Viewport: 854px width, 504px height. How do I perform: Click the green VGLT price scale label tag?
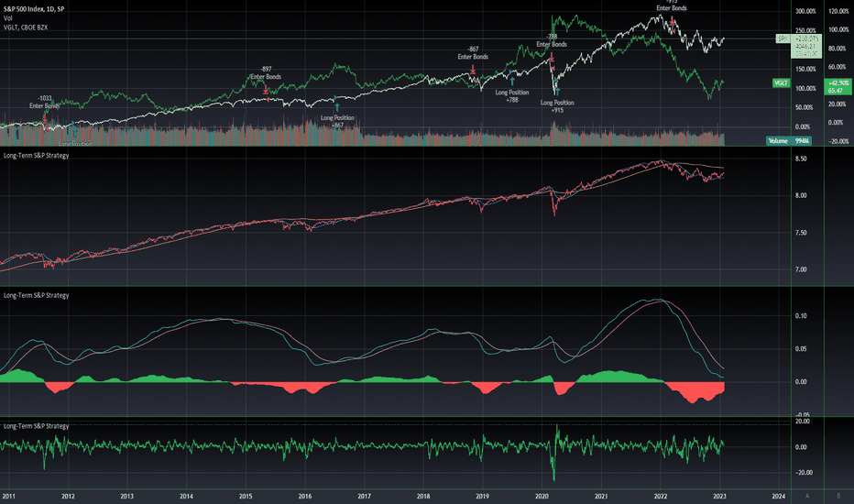click(x=781, y=82)
